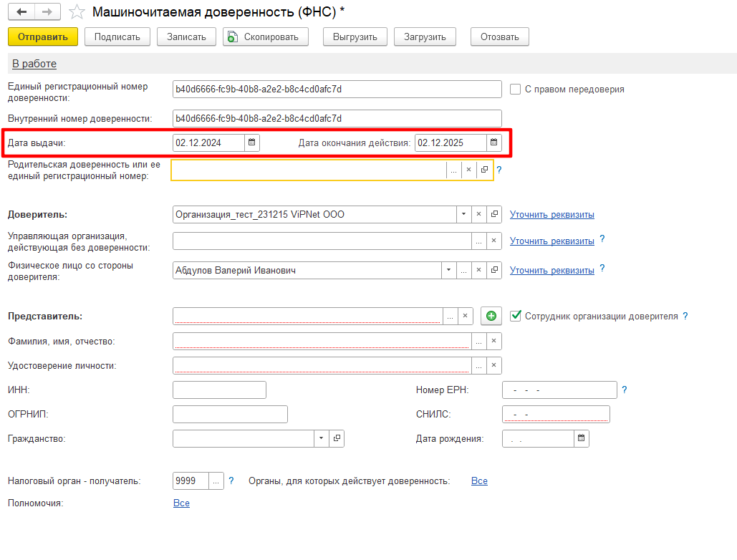Expand the Доверитель dropdown list
The height and width of the screenshot is (560, 737).
tap(463, 214)
